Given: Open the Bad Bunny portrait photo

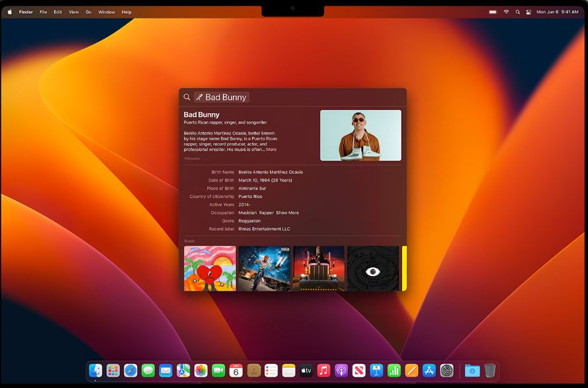Looking at the screenshot, I should click(x=360, y=136).
